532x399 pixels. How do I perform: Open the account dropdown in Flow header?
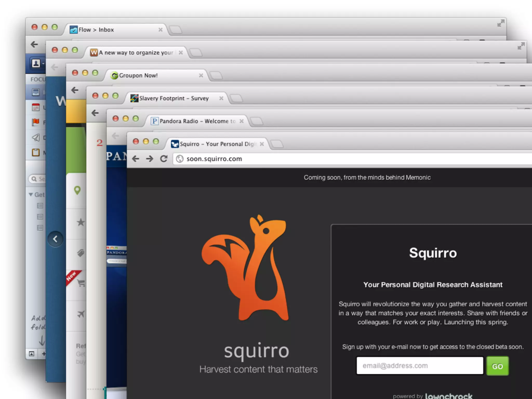click(37, 63)
